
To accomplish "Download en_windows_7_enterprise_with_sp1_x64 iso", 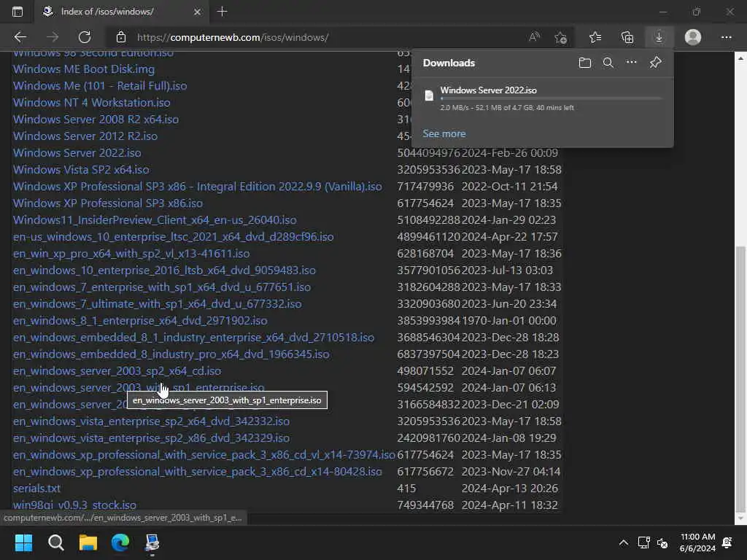I will 162,287.
